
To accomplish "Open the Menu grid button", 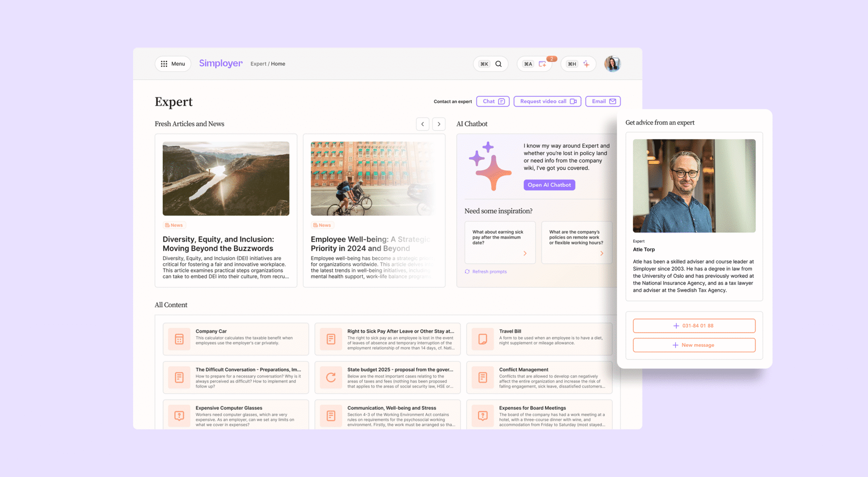I will pos(173,64).
